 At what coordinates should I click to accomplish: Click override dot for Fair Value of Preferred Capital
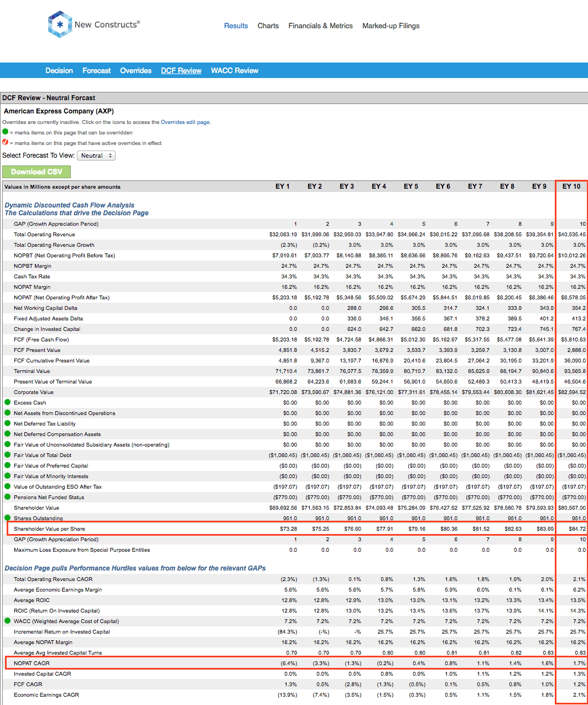[8, 465]
